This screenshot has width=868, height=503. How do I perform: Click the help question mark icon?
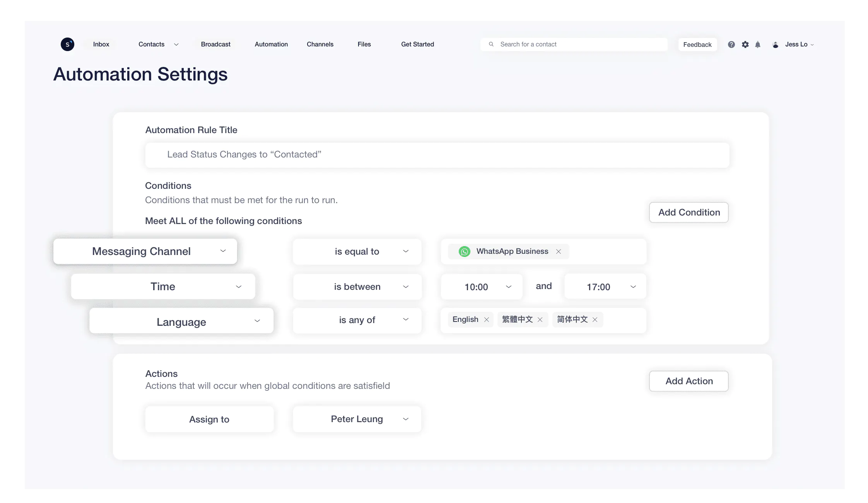pyautogui.click(x=731, y=44)
